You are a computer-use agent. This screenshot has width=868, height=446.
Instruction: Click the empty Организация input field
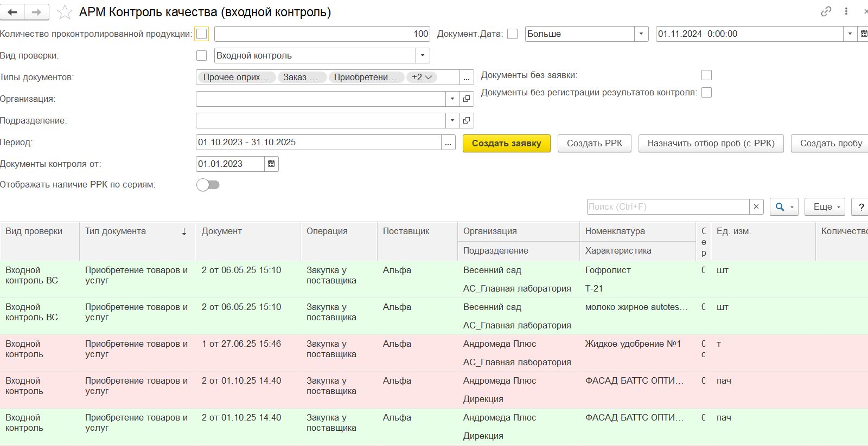[321, 99]
